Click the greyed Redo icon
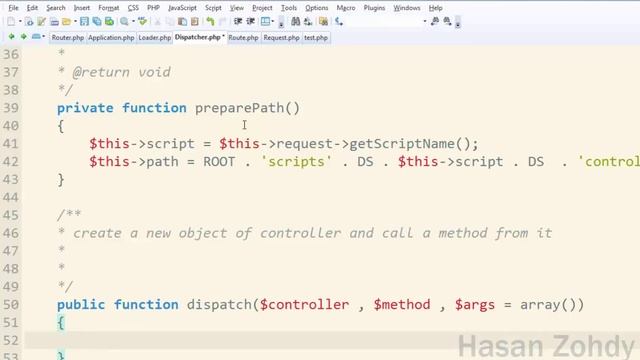 pyautogui.click(x=222, y=22)
